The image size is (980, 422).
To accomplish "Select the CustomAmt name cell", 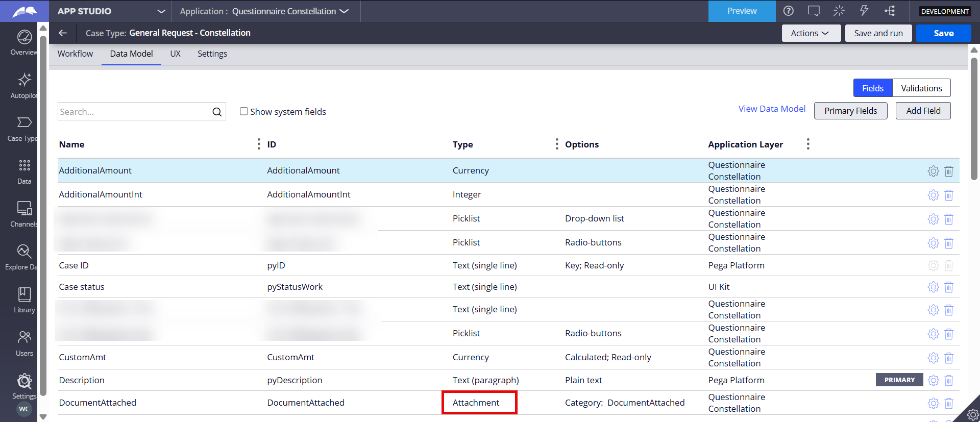I will coord(82,357).
